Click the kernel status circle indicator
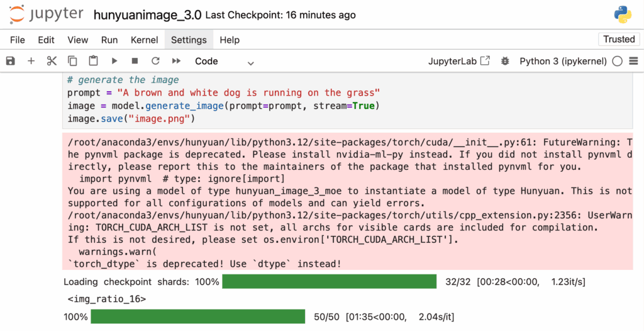 617,61
